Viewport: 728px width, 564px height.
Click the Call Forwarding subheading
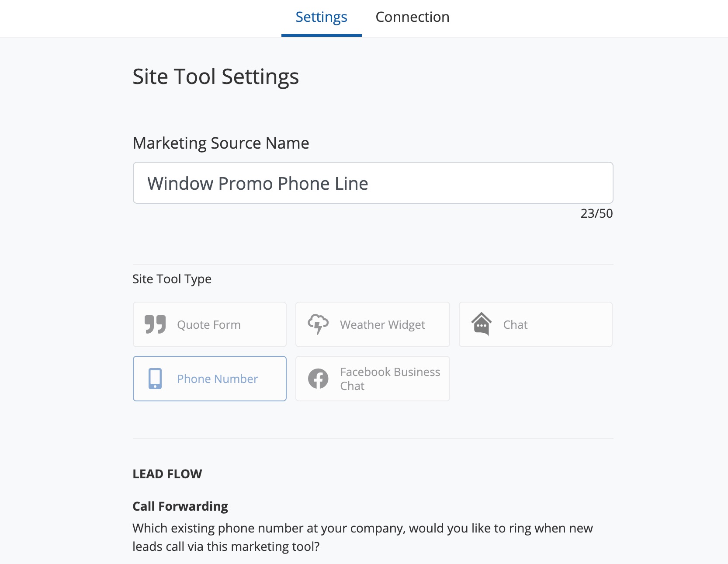180,506
